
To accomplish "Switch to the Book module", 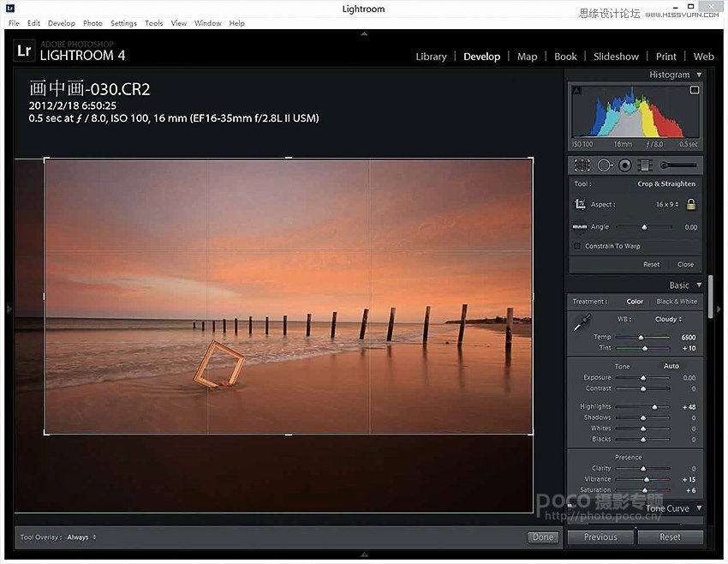I will pyautogui.click(x=565, y=57).
